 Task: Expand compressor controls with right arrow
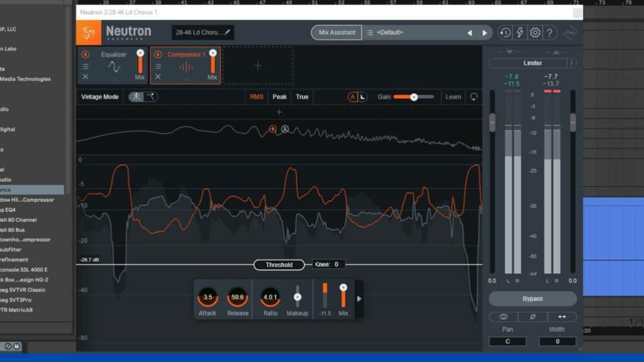359,299
